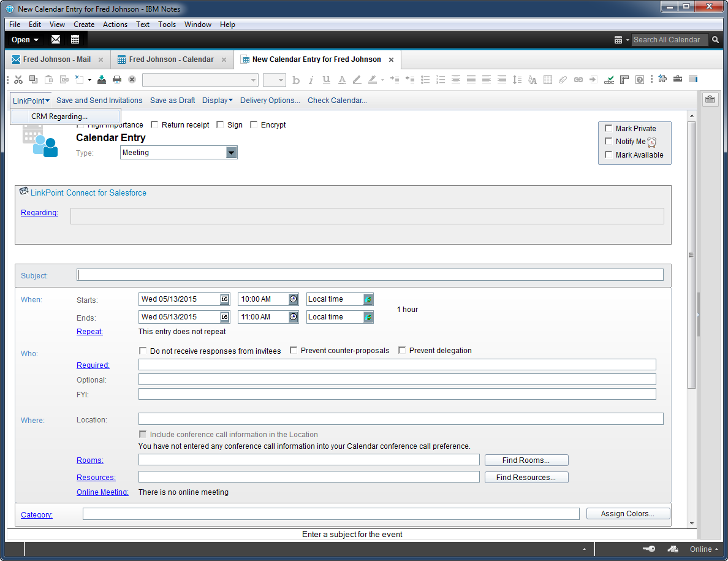
Task: Click the search magnifier icon
Action: 716,40
